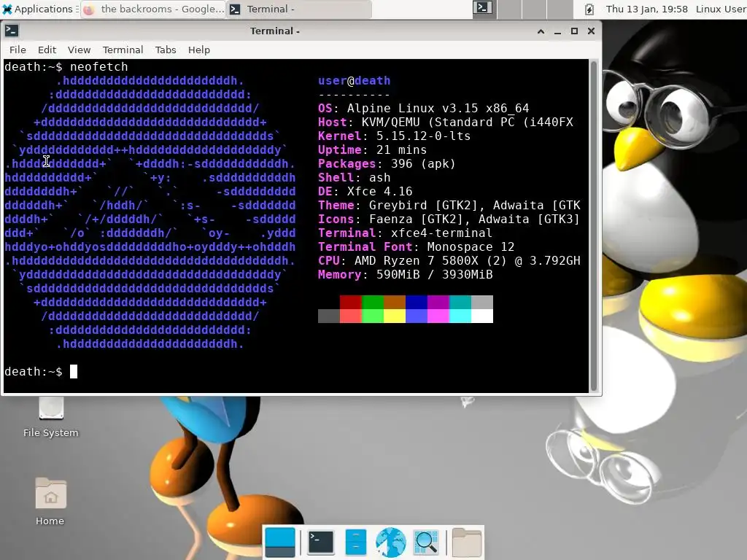
Task: Click the terminal prompt cursor at bottom
Action: click(x=74, y=371)
